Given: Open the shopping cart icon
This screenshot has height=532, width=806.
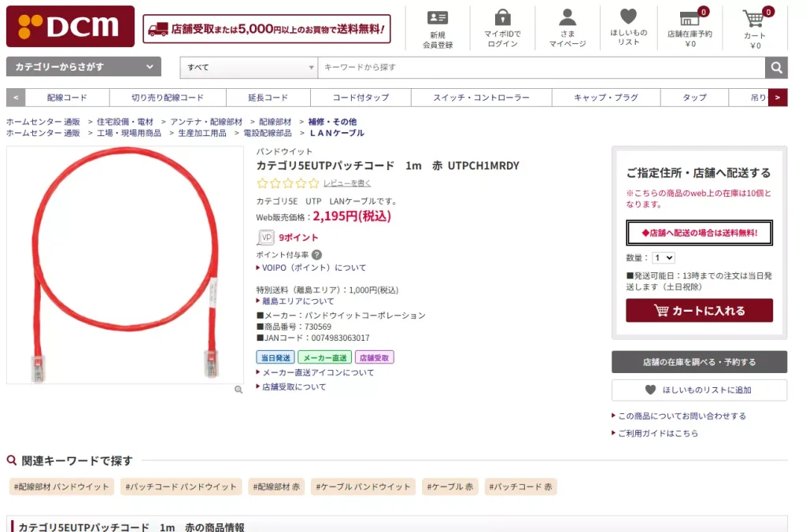Looking at the screenshot, I should [753, 21].
